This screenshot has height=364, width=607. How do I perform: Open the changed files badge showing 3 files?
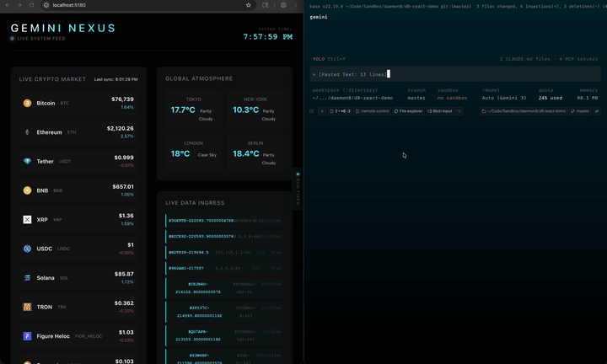340,111
